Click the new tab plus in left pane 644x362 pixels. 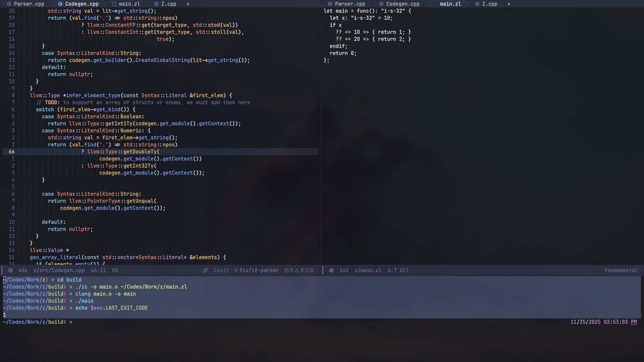[x=188, y=4]
